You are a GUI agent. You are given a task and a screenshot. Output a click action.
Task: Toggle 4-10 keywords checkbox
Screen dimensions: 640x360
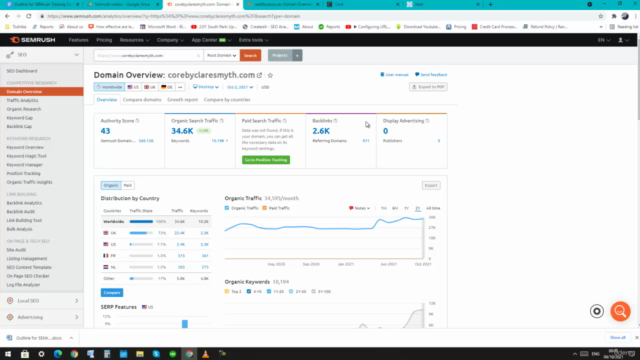click(249, 291)
